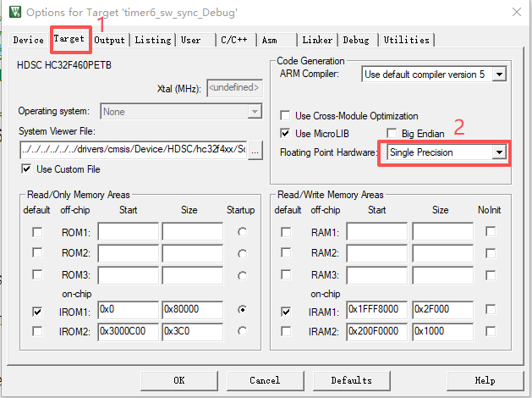Switch to the Listing tab
This screenshot has height=398, width=532.
(153, 40)
